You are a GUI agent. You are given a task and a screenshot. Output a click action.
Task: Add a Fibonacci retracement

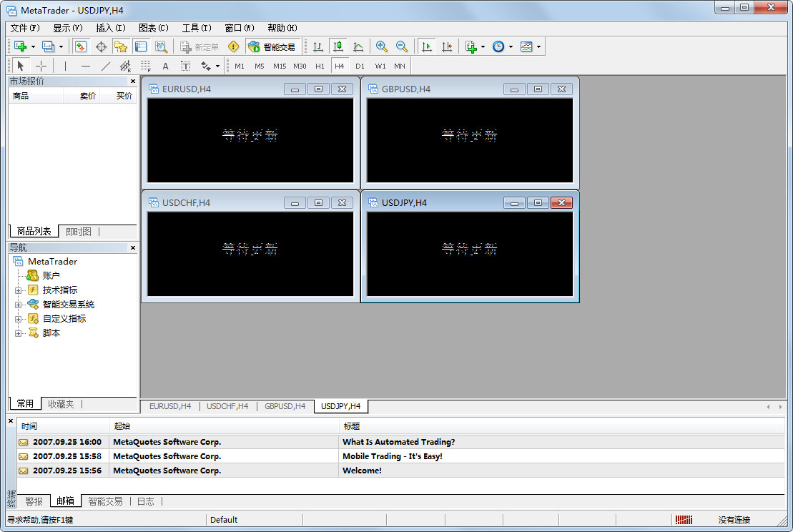click(145, 65)
